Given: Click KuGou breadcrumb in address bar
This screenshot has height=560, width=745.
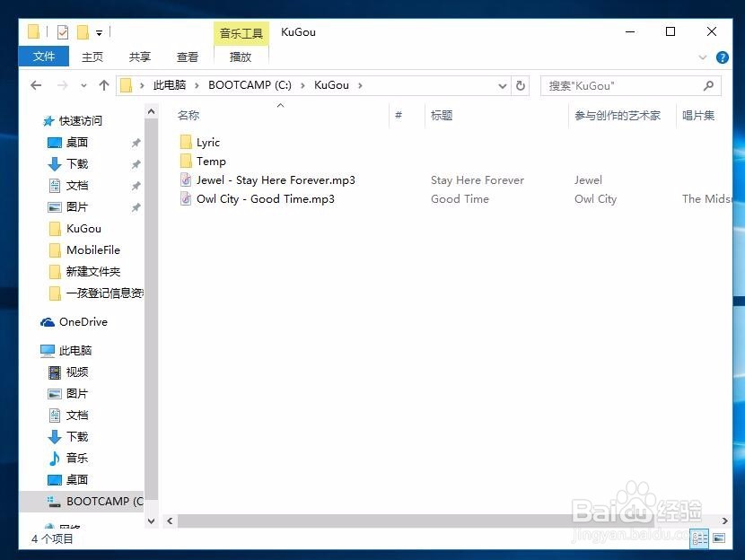Looking at the screenshot, I should click(331, 85).
